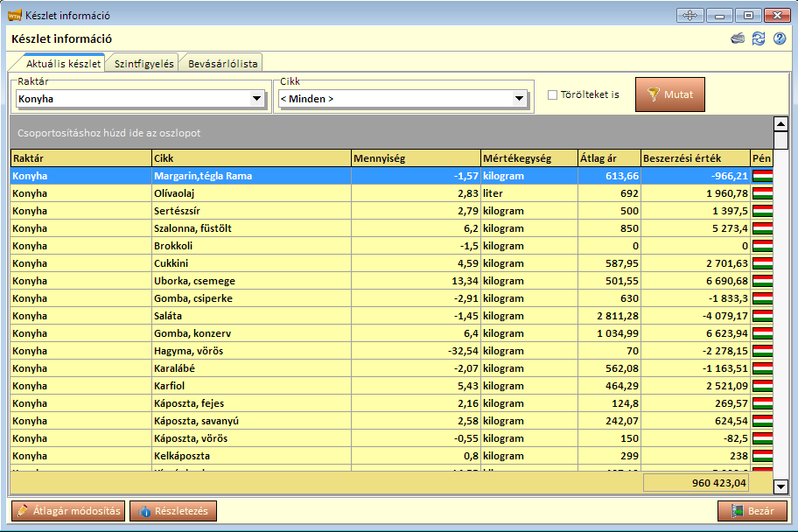Sort by the Cikk column header
Viewport: 798px width, 532px height.
pos(251,158)
